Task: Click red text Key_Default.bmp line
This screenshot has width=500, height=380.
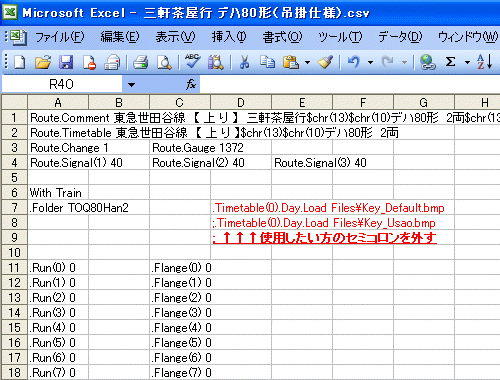Action: [328, 208]
